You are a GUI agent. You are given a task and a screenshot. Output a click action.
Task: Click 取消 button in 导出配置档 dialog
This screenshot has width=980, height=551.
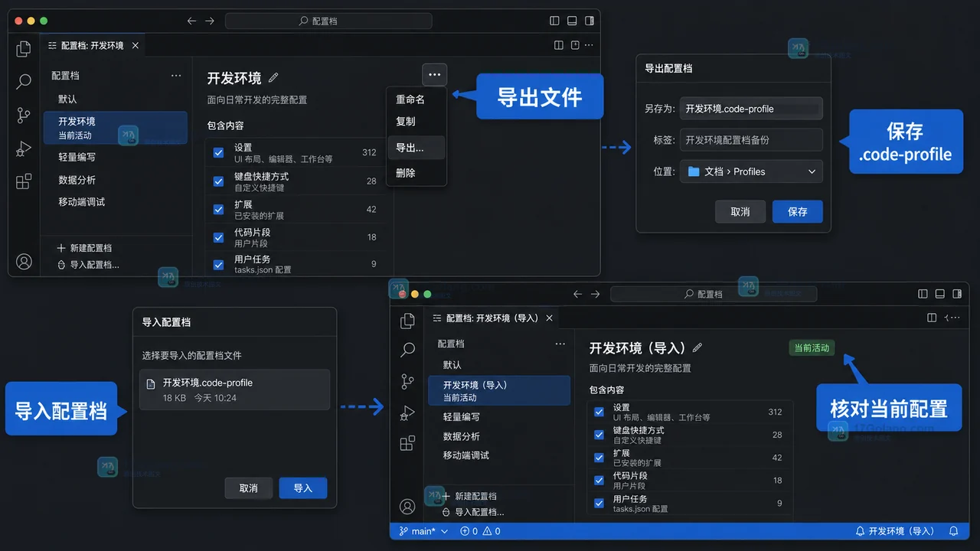(x=740, y=211)
